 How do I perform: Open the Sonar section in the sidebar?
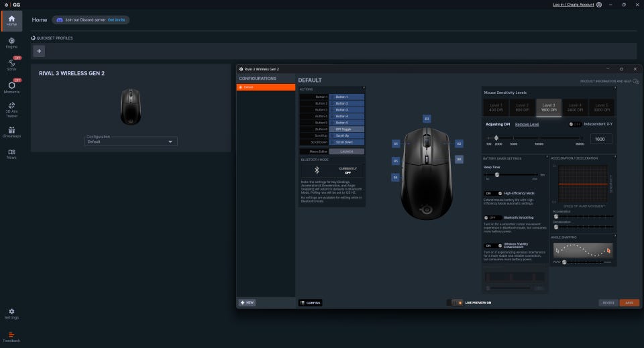point(11,64)
